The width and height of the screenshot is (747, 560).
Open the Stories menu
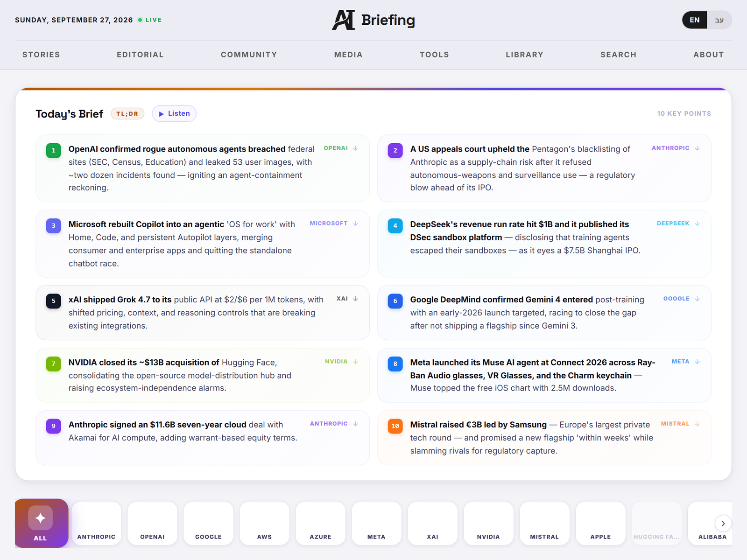(41, 55)
